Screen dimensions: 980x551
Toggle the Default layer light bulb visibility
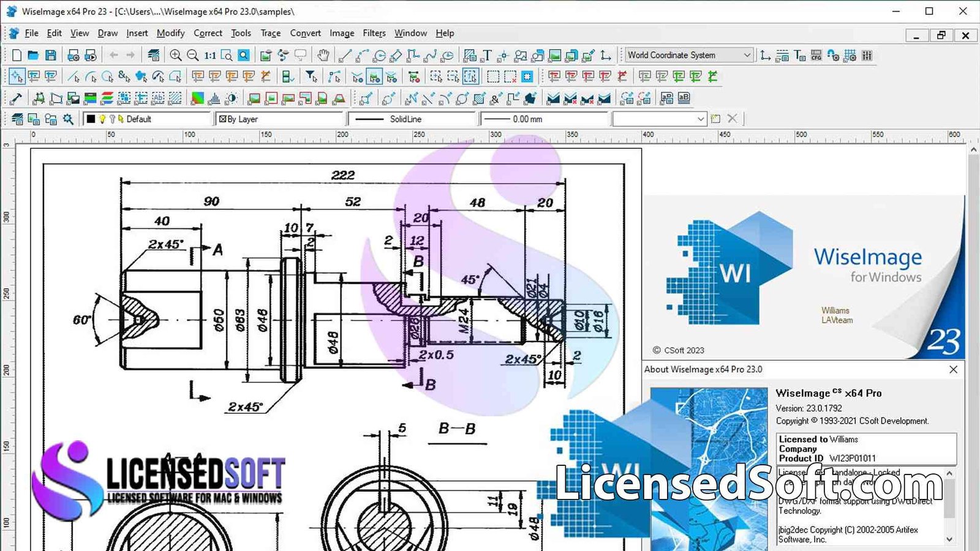pos(103,119)
